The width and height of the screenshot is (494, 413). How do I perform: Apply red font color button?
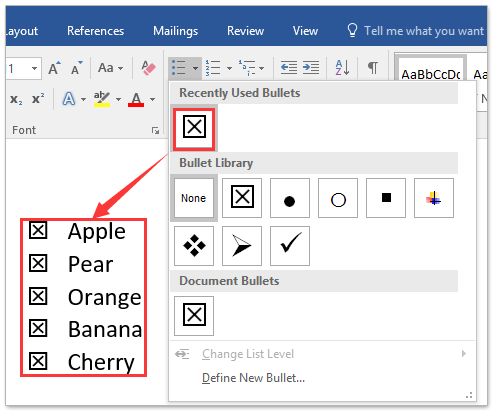pos(136,99)
